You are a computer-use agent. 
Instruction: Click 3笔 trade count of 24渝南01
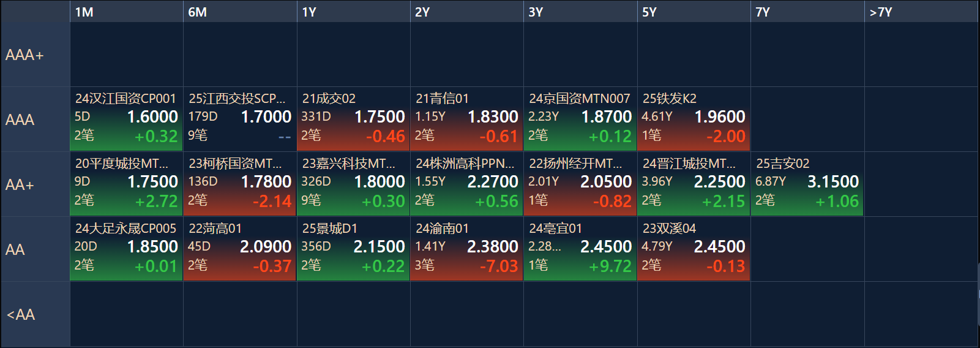[x=424, y=265]
